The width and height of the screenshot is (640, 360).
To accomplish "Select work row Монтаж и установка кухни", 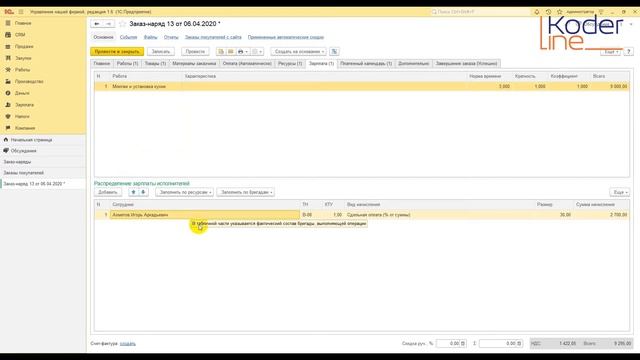I will pos(362,87).
